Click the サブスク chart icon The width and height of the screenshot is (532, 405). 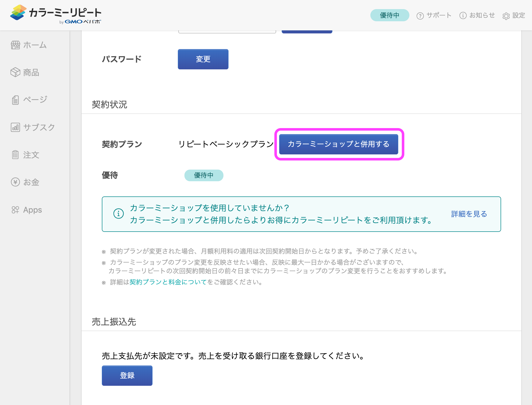15,127
